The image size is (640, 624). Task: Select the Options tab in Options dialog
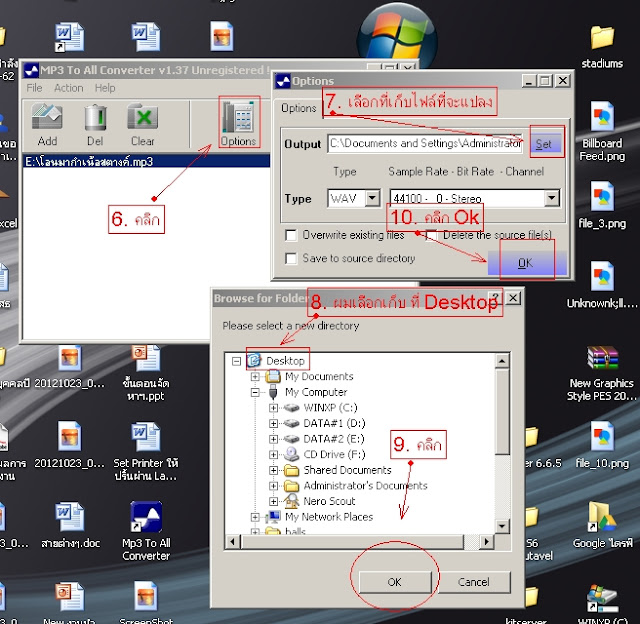[299, 108]
